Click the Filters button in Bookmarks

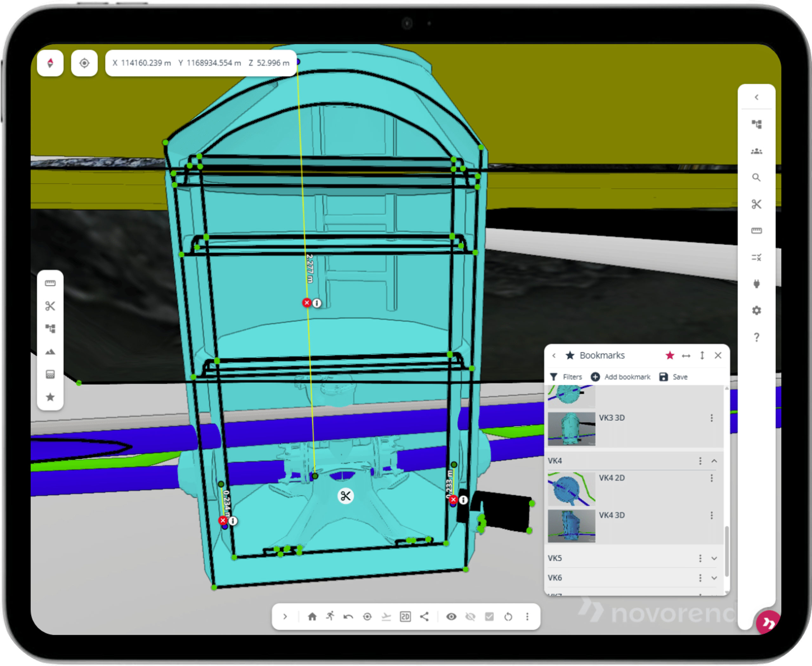[566, 377]
